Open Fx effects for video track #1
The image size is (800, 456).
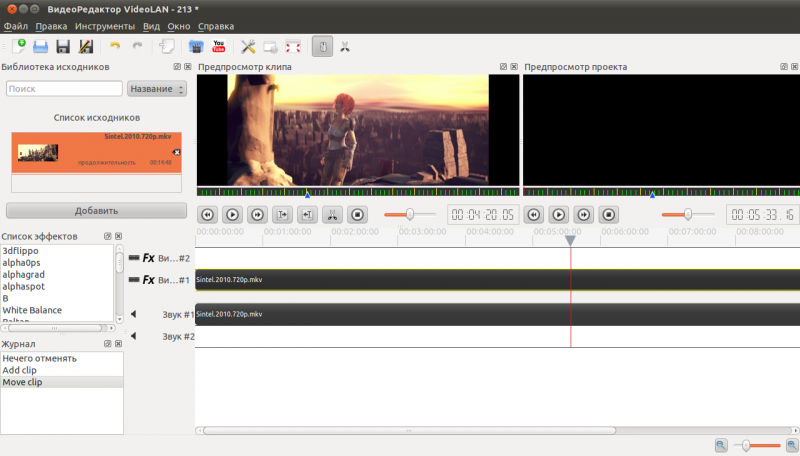[x=148, y=280]
